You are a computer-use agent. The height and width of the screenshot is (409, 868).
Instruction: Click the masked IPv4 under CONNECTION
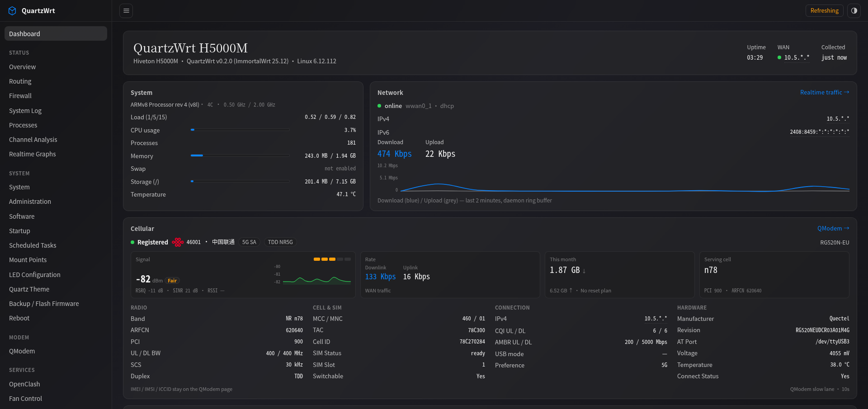656,319
